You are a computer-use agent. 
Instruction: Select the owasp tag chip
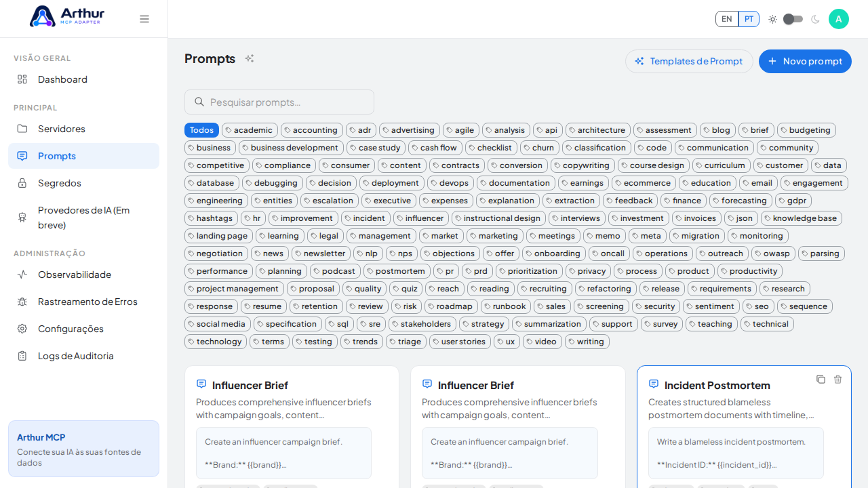tap(773, 253)
